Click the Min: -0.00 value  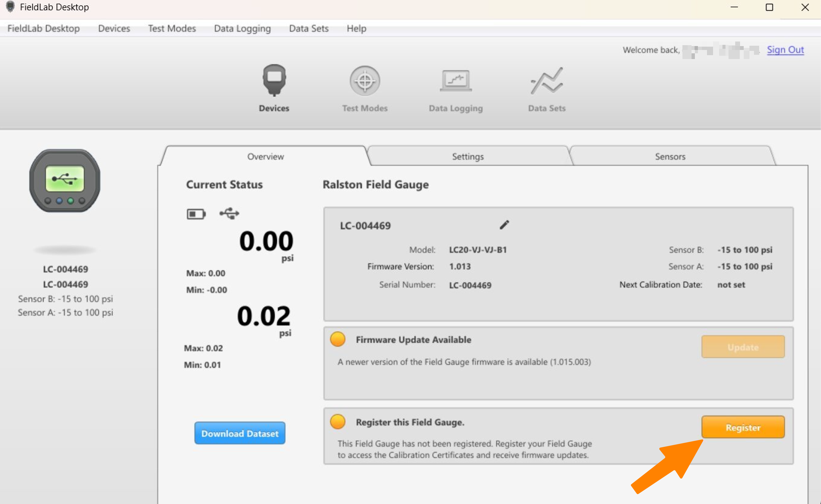[x=206, y=290]
